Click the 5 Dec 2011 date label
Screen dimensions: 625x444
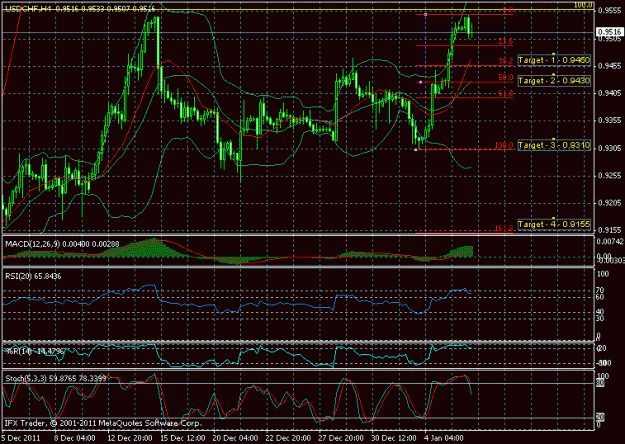(x=20, y=438)
